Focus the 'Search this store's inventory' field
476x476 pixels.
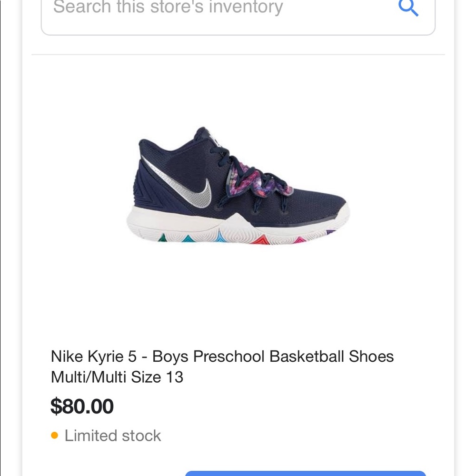click(x=214, y=9)
